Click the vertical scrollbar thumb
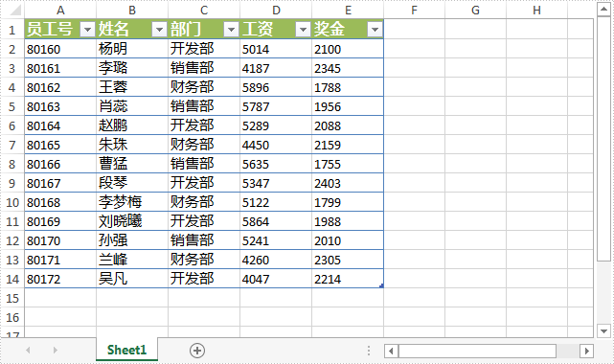The width and height of the screenshot is (614, 364). [603, 139]
